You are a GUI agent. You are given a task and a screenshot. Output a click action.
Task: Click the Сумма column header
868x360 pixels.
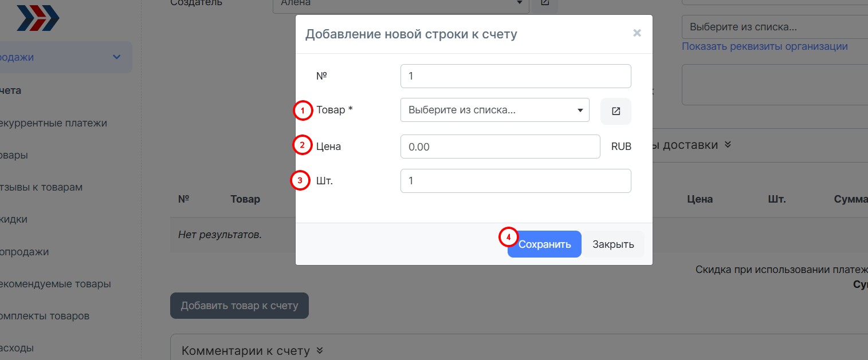[x=851, y=199]
